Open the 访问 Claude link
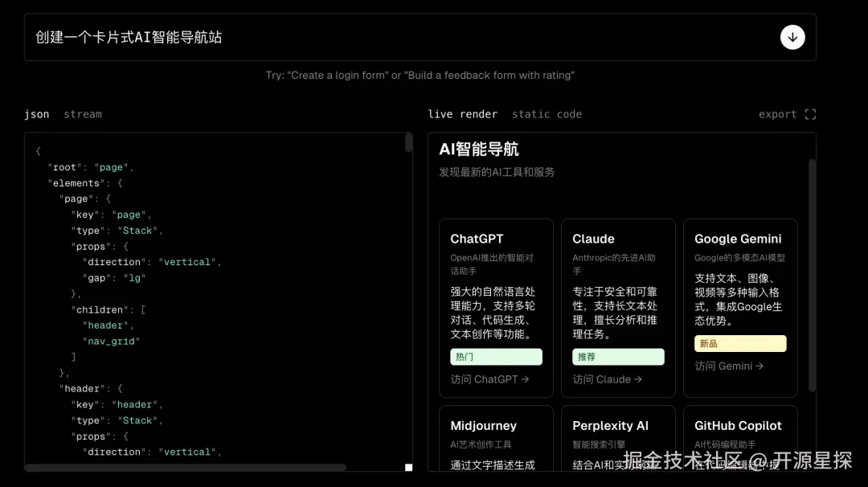The height and width of the screenshot is (487, 868). pos(607,379)
